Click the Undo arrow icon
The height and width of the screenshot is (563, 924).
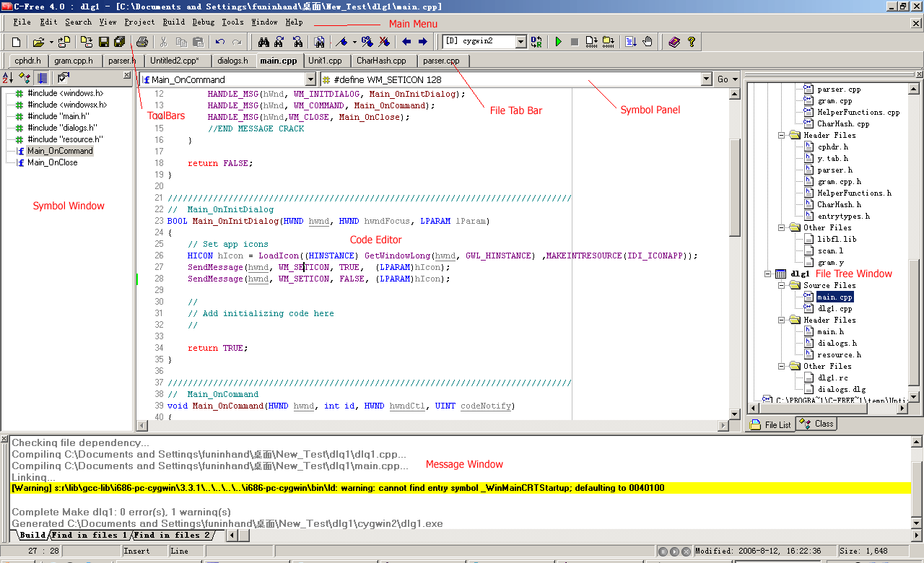pyautogui.click(x=219, y=41)
